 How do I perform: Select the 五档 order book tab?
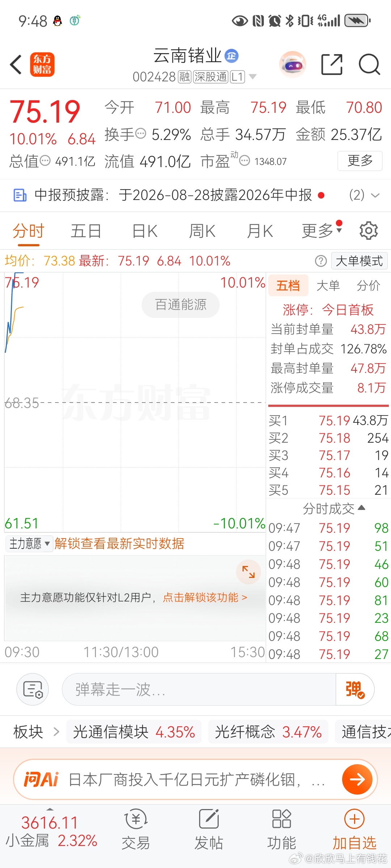[288, 285]
